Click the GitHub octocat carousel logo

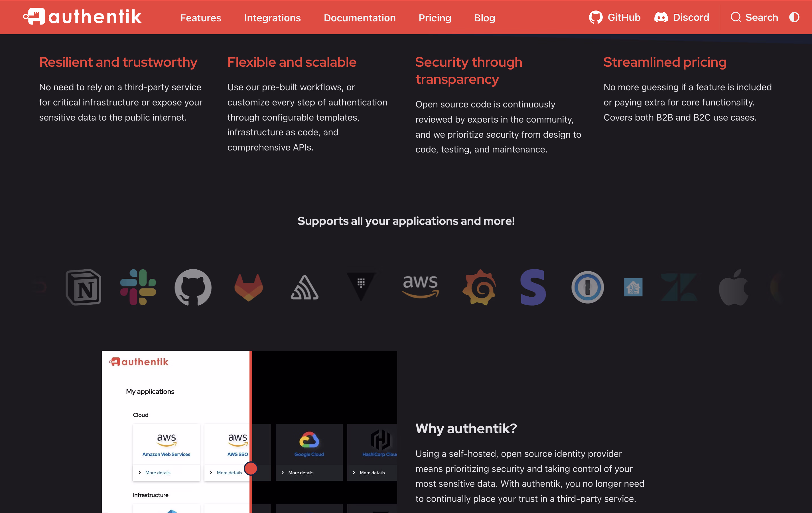(x=193, y=287)
